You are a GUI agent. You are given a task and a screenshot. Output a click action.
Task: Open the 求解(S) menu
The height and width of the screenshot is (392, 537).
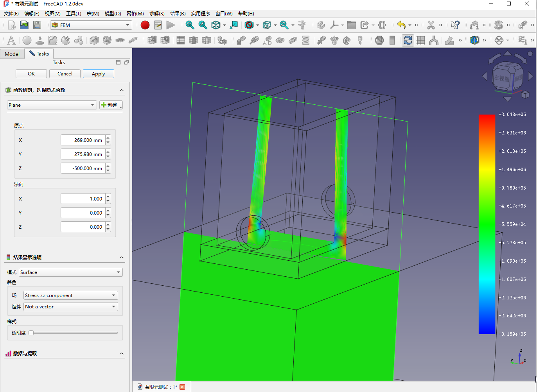156,14
